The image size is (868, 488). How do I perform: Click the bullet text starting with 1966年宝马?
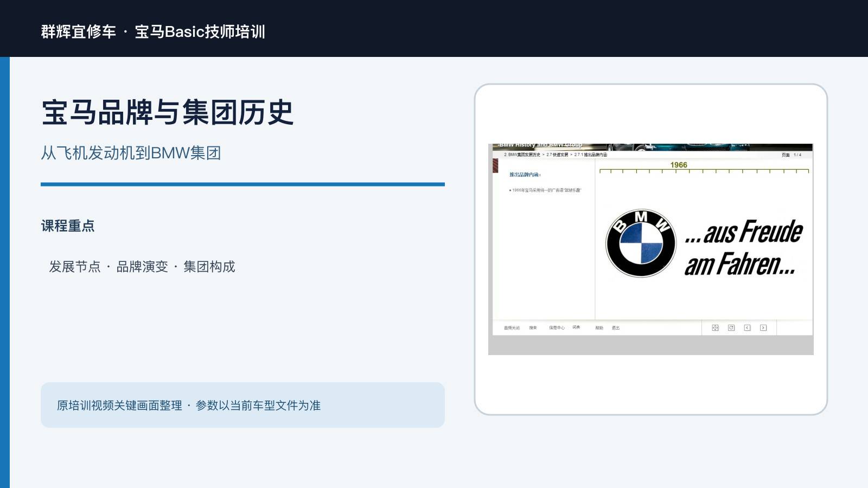pos(545,190)
